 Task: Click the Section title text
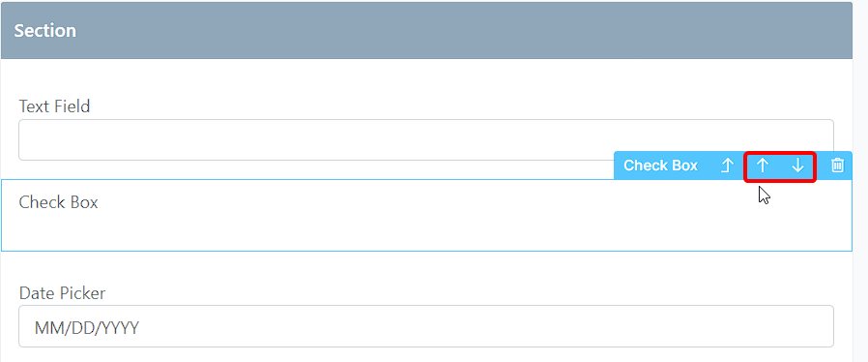point(44,31)
